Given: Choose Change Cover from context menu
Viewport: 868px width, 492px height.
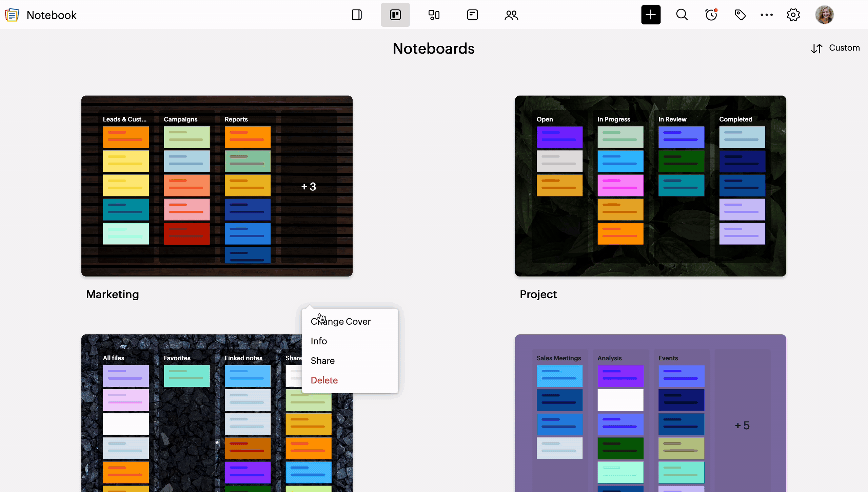Looking at the screenshot, I should pyautogui.click(x=340, y=321).
